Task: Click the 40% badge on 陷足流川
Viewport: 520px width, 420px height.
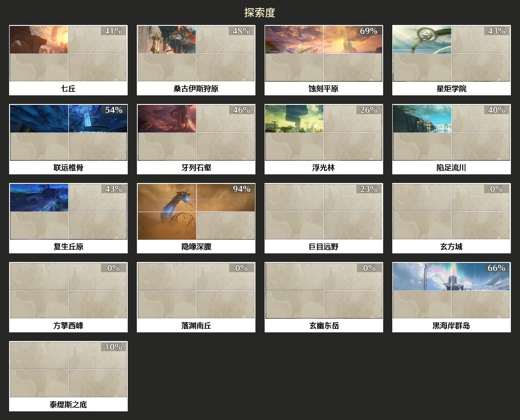Action: tap(496, 110)
